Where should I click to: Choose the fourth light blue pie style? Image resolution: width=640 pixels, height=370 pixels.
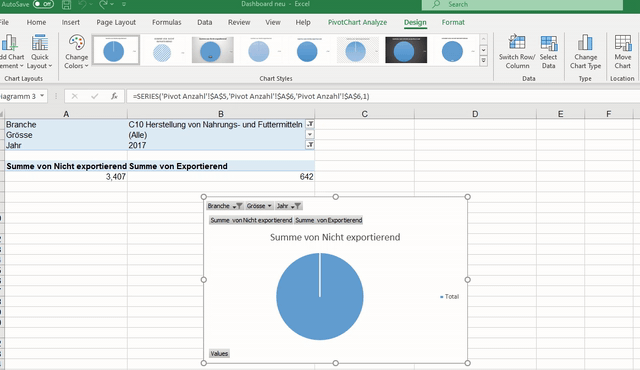pos(261,50)
